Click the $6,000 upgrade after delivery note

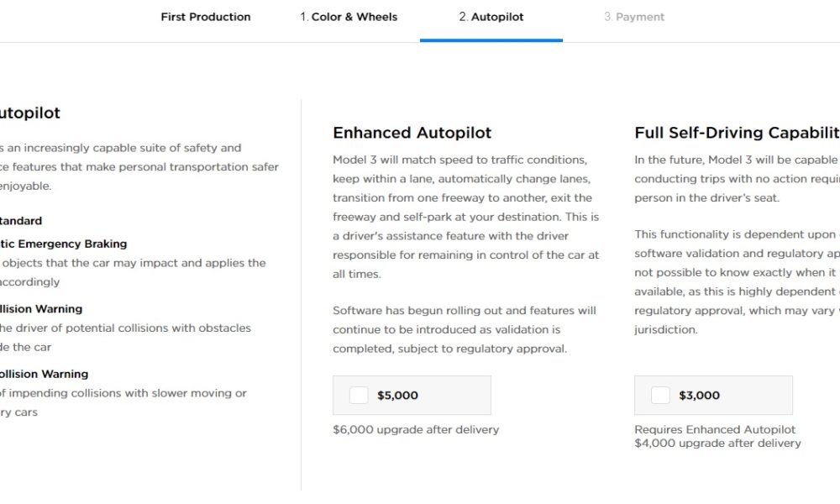pos(416,429)
